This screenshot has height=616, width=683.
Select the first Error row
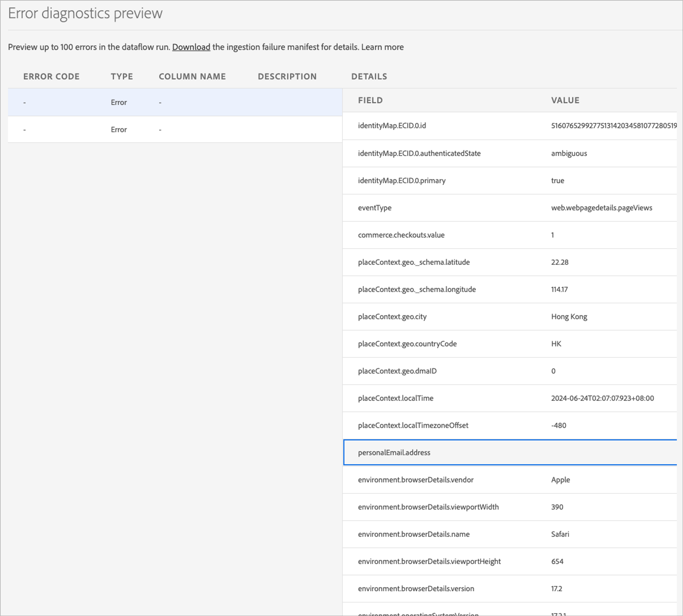pyautogui.click(x=175, y=102)
